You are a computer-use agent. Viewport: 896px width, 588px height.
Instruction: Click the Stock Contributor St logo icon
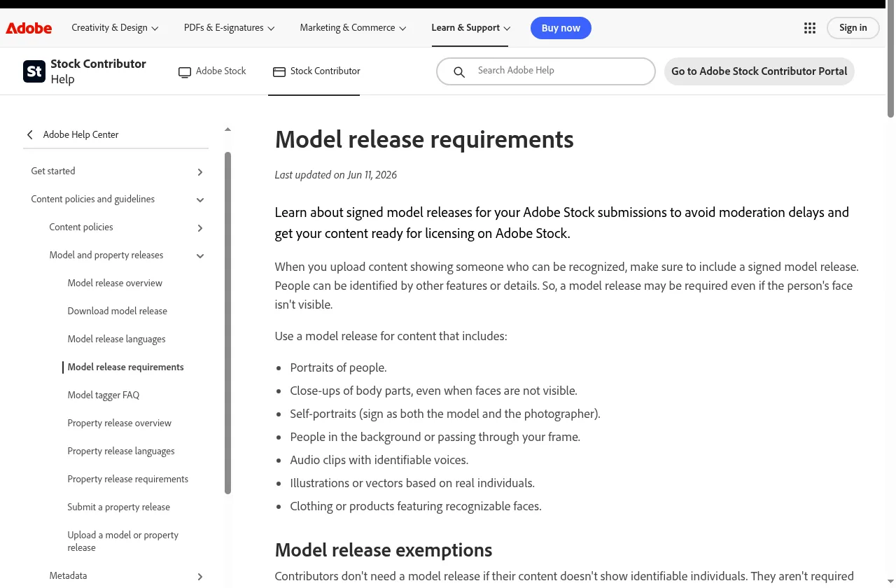(34, 71)
